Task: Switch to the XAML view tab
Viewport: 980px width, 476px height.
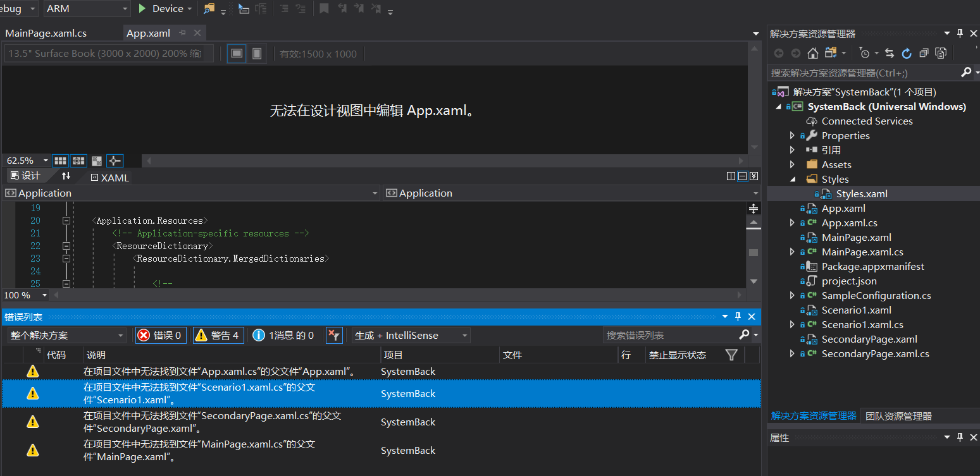Action: coord(109,178)
